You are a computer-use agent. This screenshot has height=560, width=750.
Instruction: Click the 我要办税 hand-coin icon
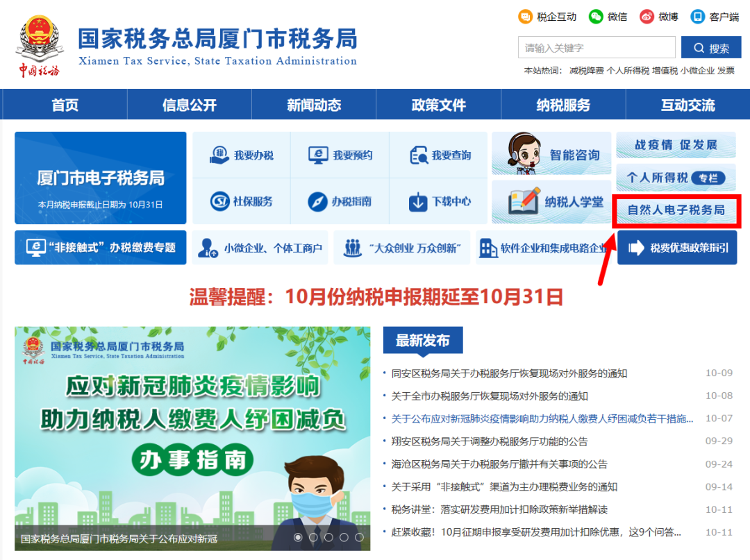219,155
